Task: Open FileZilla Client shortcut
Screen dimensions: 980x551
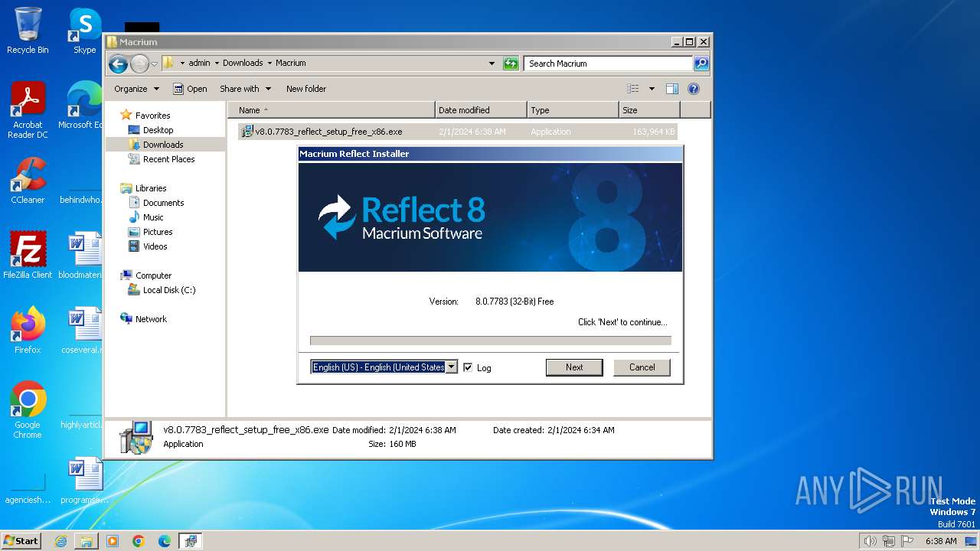Action: (x=28, y=256)
